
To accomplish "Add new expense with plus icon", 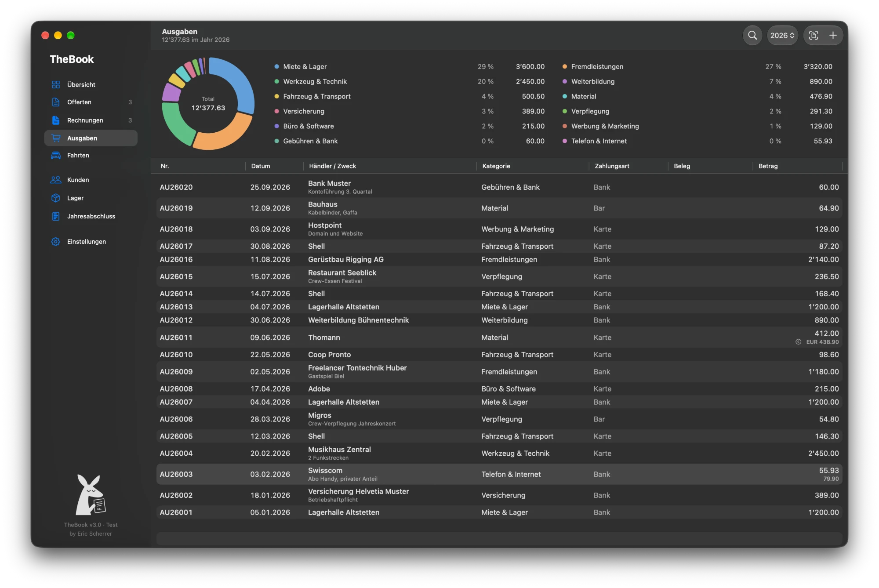I will point(833,35).
